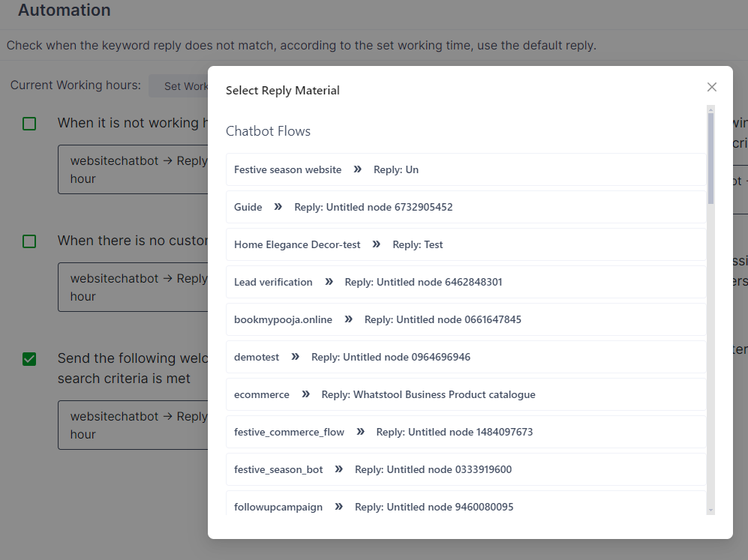Close the Select Reply Material dialog
The height and width of the screenshot is (560, 748).
pyautogui.click(x=712, y=87)
